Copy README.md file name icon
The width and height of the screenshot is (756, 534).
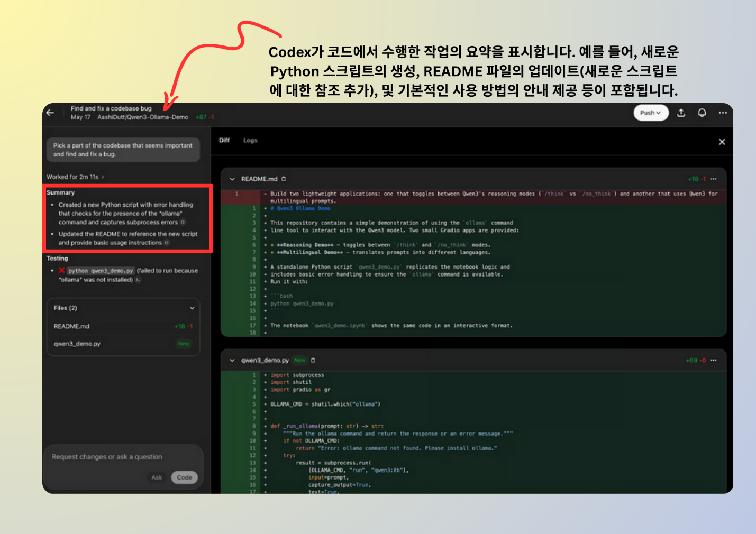(x=284, y=179)
